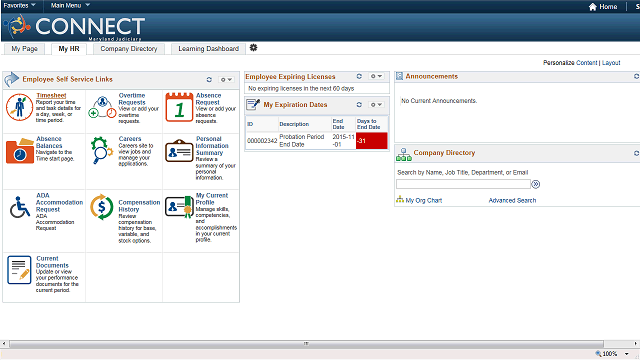Click the My Current Profile icon
Viewport: 640px width, 360px height.
click(x=179, y=207)
